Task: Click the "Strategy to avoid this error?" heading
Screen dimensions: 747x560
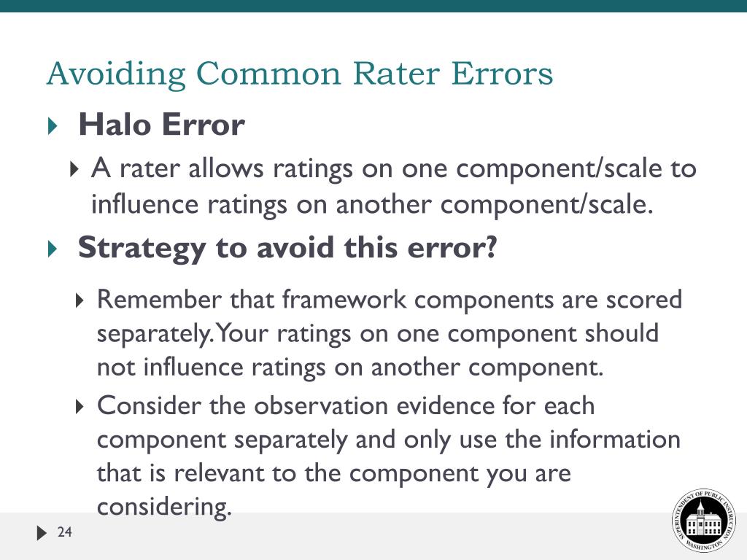Action: tap(287, 248)
